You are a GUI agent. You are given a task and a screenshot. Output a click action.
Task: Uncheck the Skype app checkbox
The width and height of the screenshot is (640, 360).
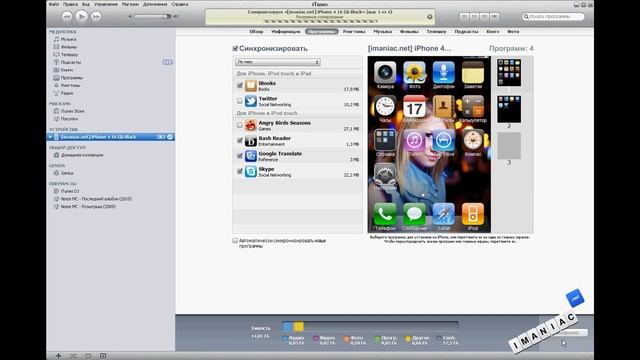[x=240, y=171]
